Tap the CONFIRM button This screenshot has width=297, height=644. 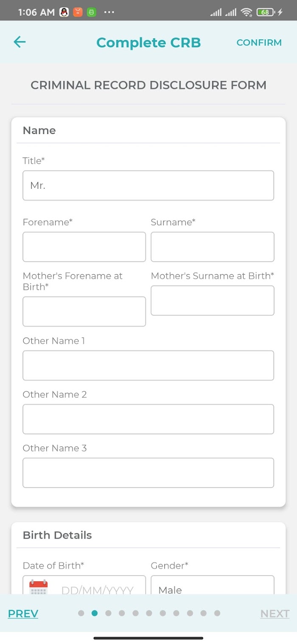[x=259, y=42]
